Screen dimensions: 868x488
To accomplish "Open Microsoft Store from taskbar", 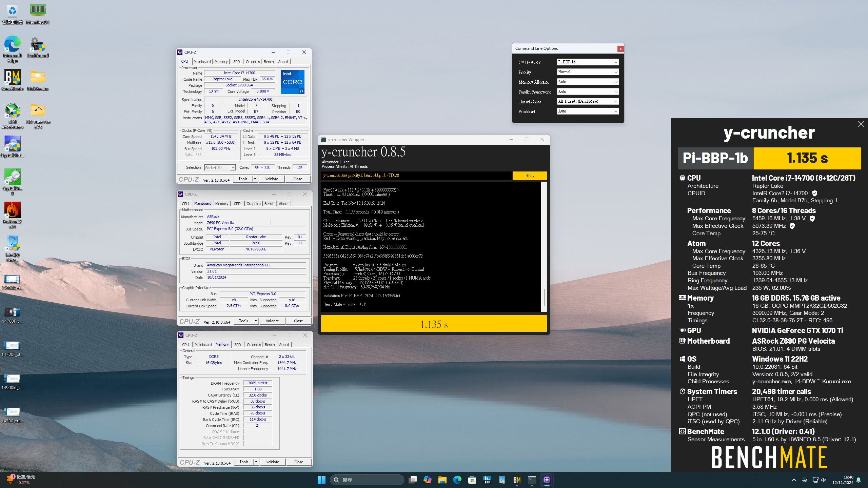I will [472, 480].
